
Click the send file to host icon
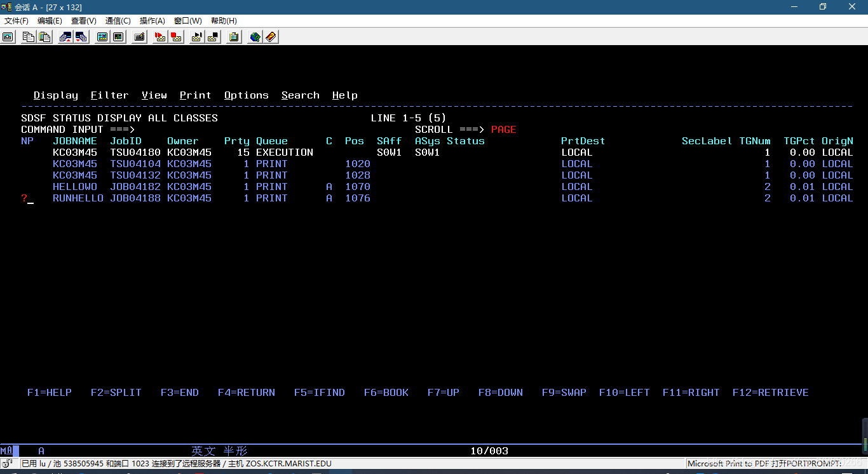coord(65,37)
